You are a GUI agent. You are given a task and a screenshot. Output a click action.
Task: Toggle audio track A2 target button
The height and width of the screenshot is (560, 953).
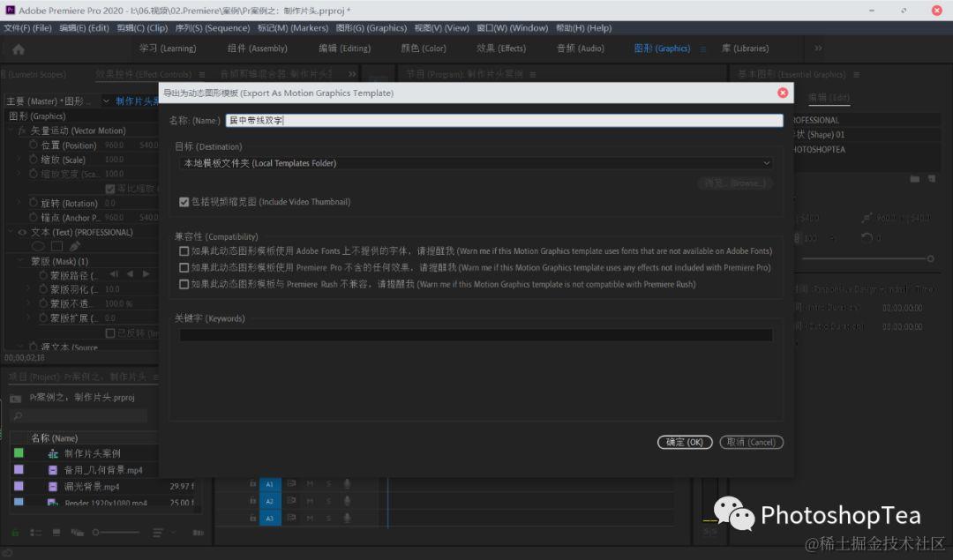(x=269, y=501)
